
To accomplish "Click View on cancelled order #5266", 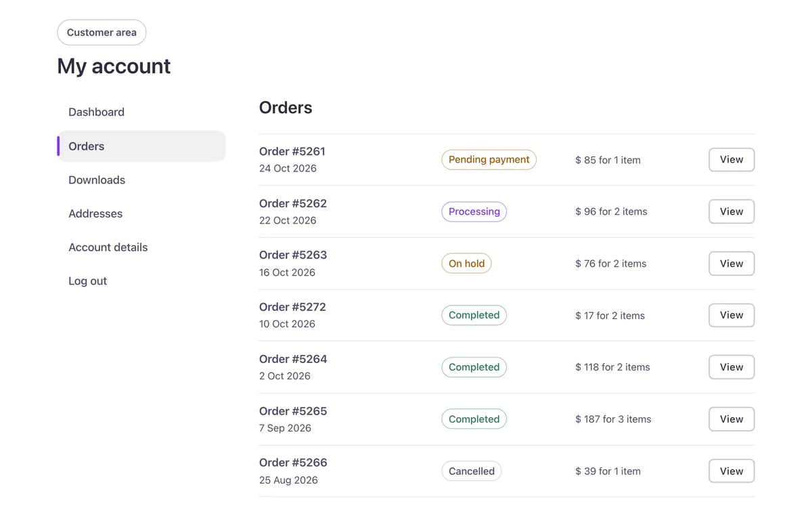I will point(731,471).
